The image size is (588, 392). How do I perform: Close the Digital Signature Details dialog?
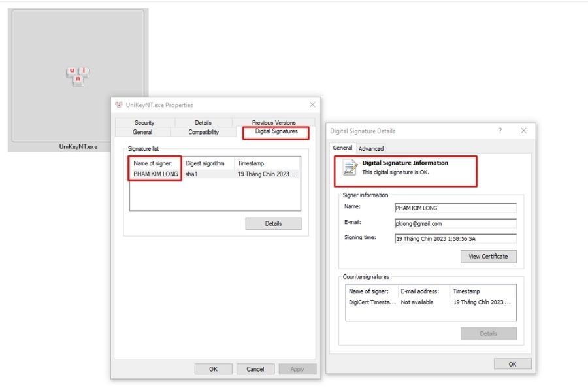[x=523, y=131]
